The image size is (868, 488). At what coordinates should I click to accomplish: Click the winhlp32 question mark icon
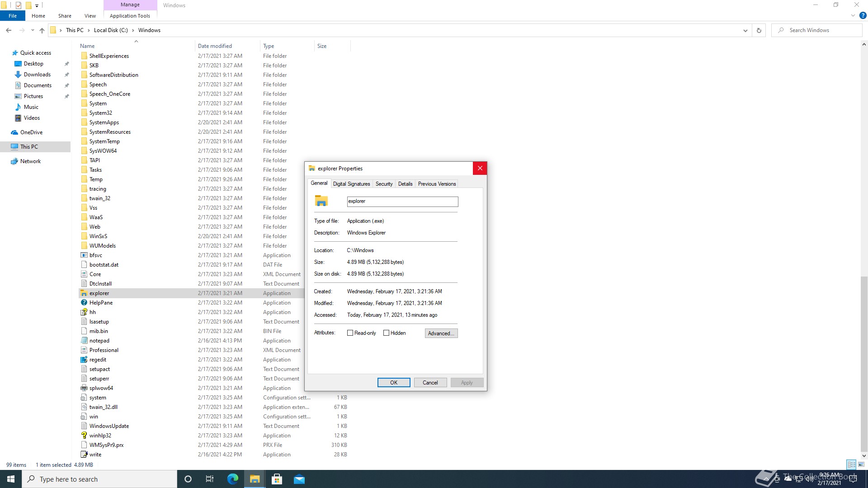pos(84,436)
